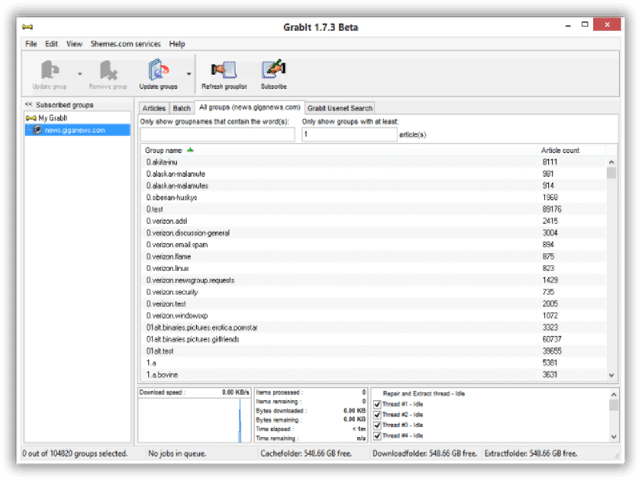Select the 0.verizon.security group row
The image size is (640, 480).
click(x=373, y=292)
